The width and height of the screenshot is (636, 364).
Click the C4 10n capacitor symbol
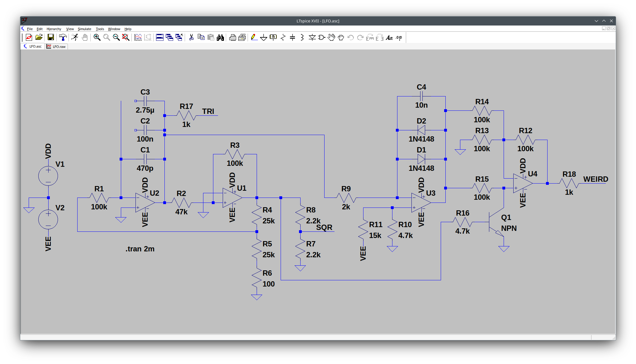(x=421, y=96)
